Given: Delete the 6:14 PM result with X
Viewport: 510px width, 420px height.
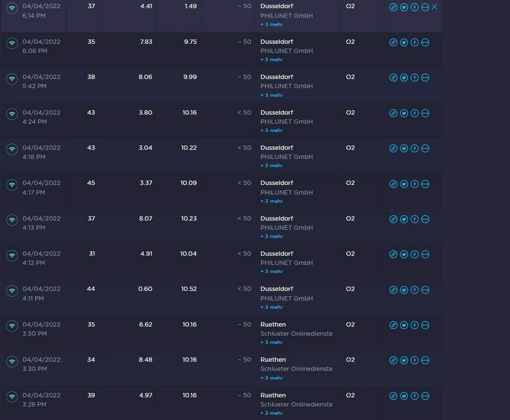Looking at the screenshot, I should tap(434, 7).
